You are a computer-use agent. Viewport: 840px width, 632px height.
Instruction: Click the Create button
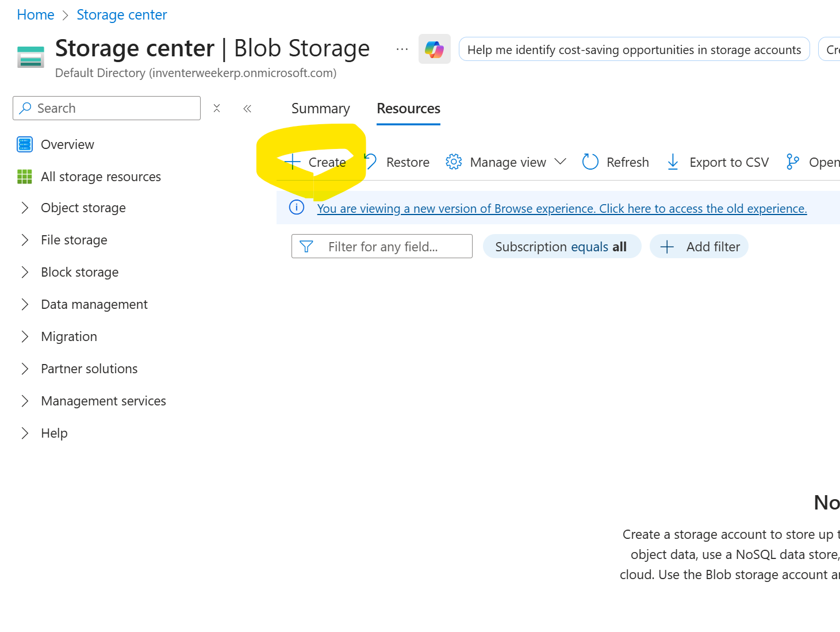point(316,162)
